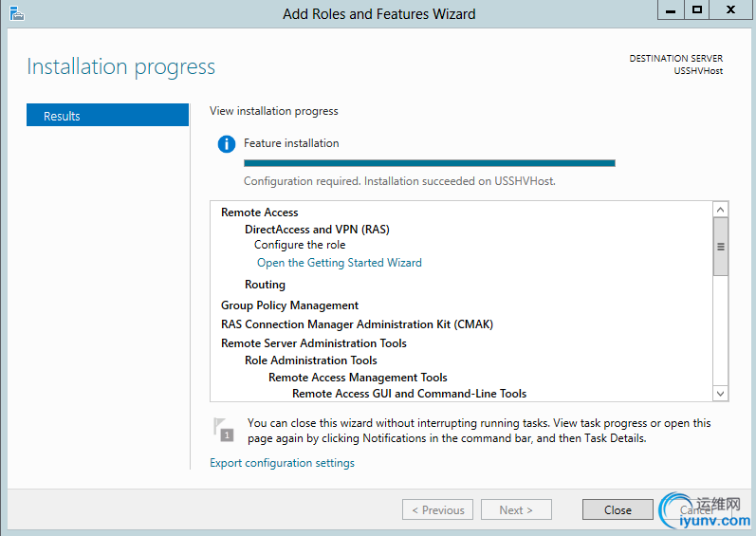This screenshot has height=536, width=756.
Task: Click the blue Feature installation info icon
Action: (x=226, y=144)
